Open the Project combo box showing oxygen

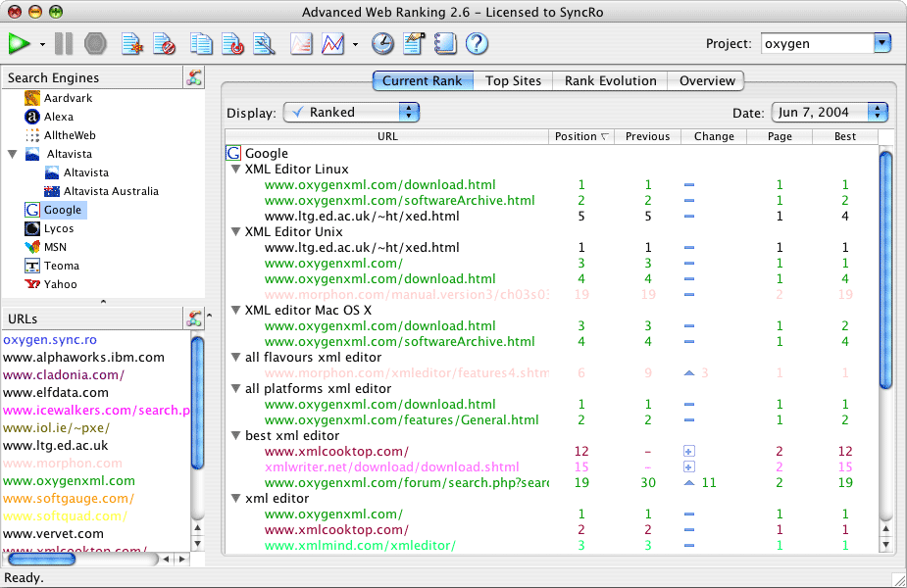pos(826,44)
